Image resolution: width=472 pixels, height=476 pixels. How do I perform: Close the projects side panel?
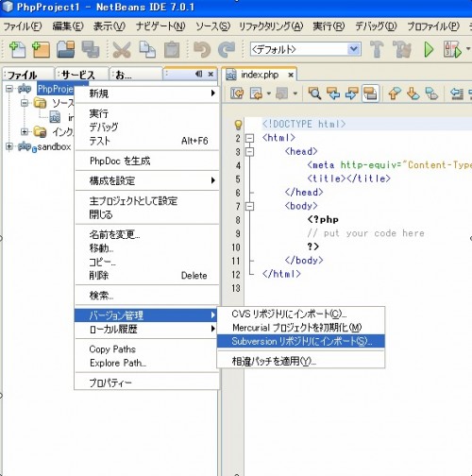pyautogui.click(x=211, y=74)
